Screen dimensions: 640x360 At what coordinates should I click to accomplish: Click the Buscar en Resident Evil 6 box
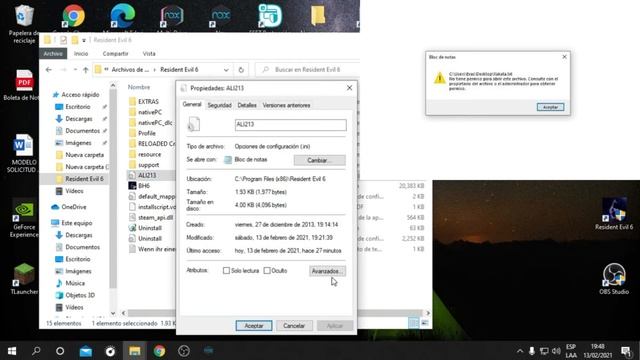308,70
